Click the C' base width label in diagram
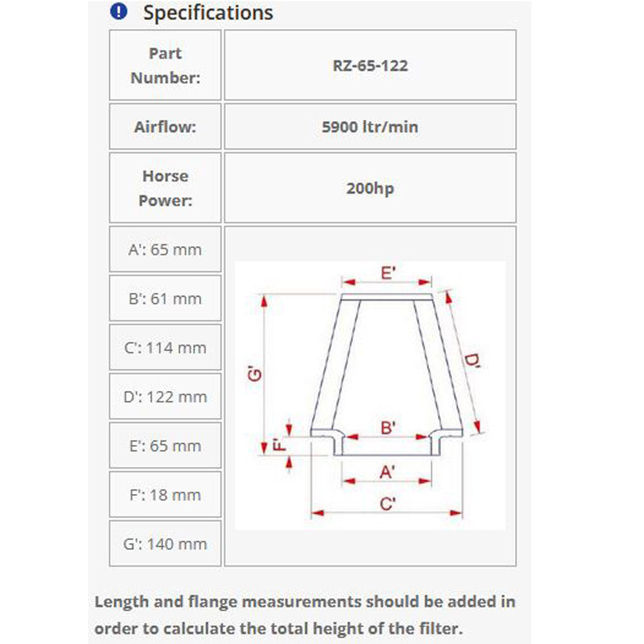 [x=387, y=504]
